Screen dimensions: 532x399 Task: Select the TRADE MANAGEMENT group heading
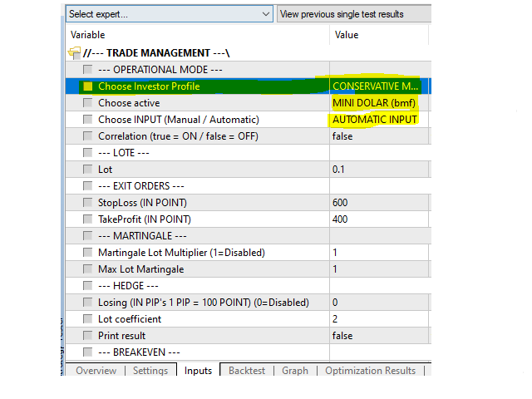pos(156,53)
